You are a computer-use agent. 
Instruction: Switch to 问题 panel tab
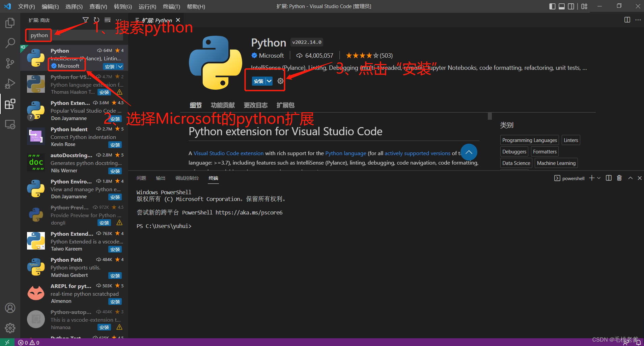tap(141, 178)
